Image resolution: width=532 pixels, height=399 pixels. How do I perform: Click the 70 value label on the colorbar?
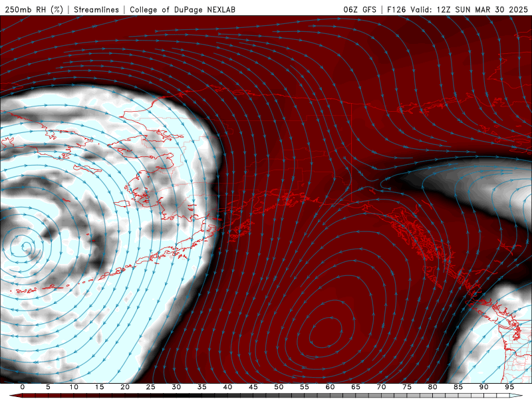point(381,387)
